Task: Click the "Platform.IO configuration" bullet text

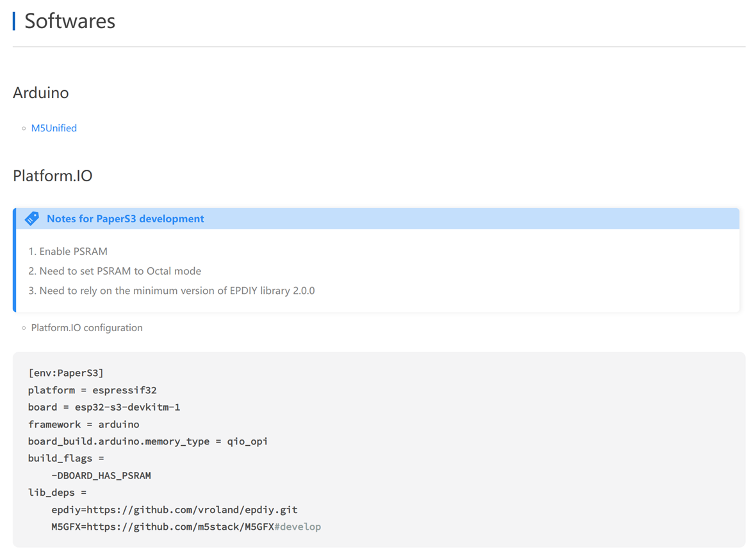Action: pyautogui.click(x=86, y=328)
